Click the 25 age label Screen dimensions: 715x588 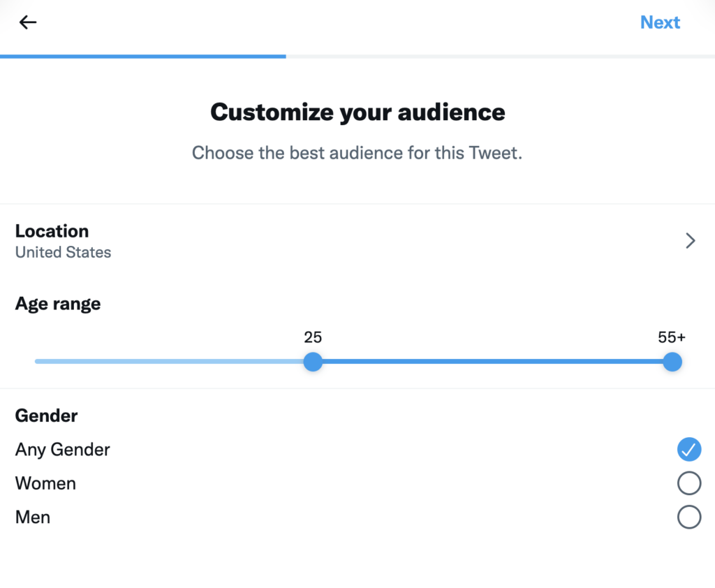313,337
